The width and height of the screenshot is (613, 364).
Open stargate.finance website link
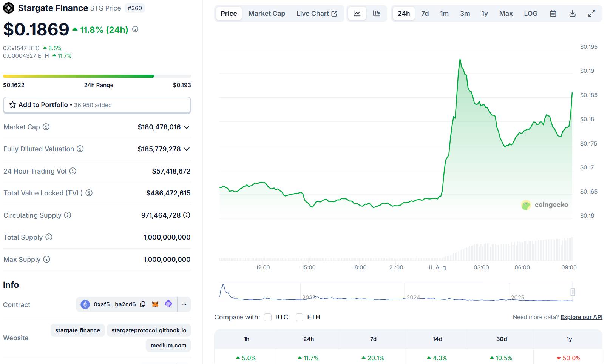[77, 330]
